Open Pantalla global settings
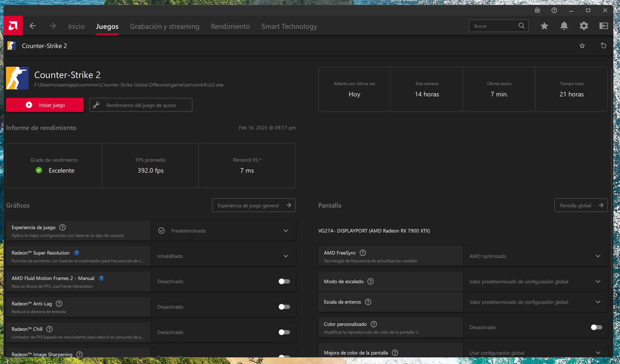Screen dimensions: 620x364 [581, 205]
